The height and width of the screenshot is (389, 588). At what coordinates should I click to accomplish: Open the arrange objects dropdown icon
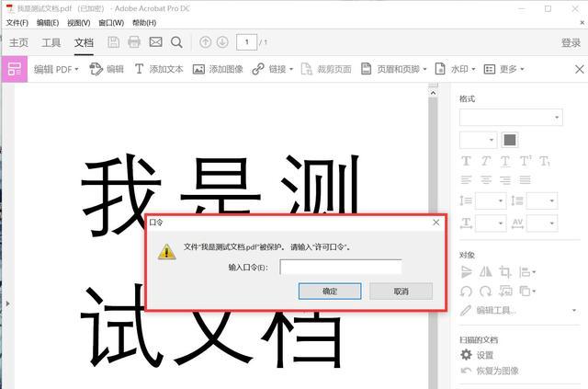coord(527,291)
